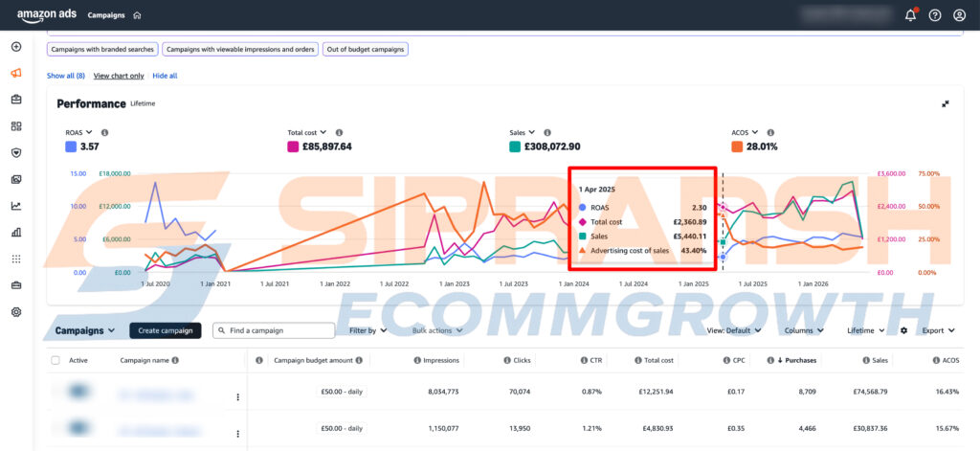This screenshot has height=451, width=980.
Task: Click the table settings gear next to Export
Action: tap(903, 330)
